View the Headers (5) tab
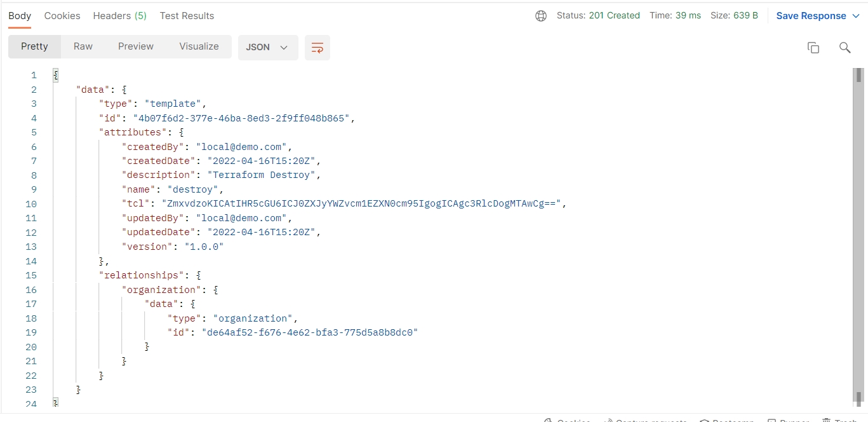868x422 pixels. [119, 16]
